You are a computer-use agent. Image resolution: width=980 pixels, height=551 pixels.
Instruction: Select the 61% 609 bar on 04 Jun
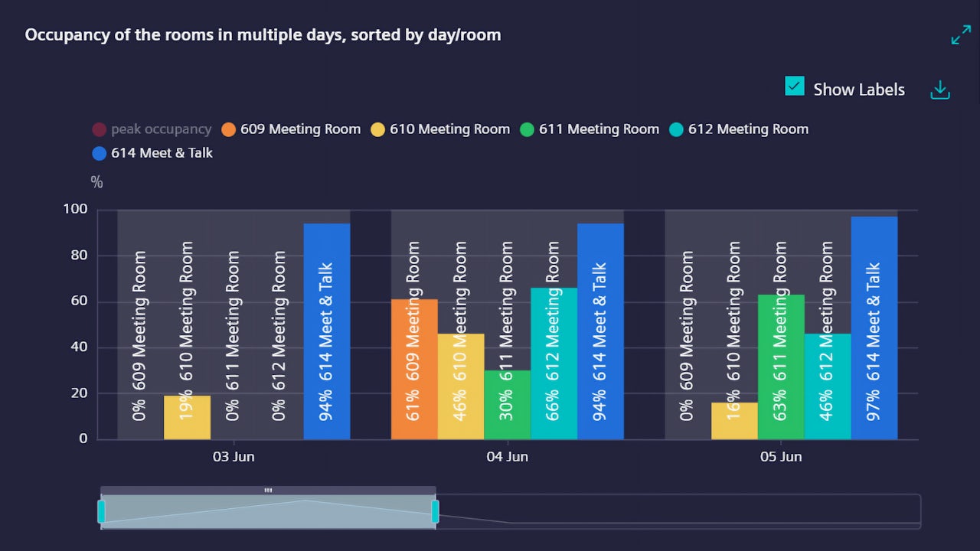coord(414,369)
